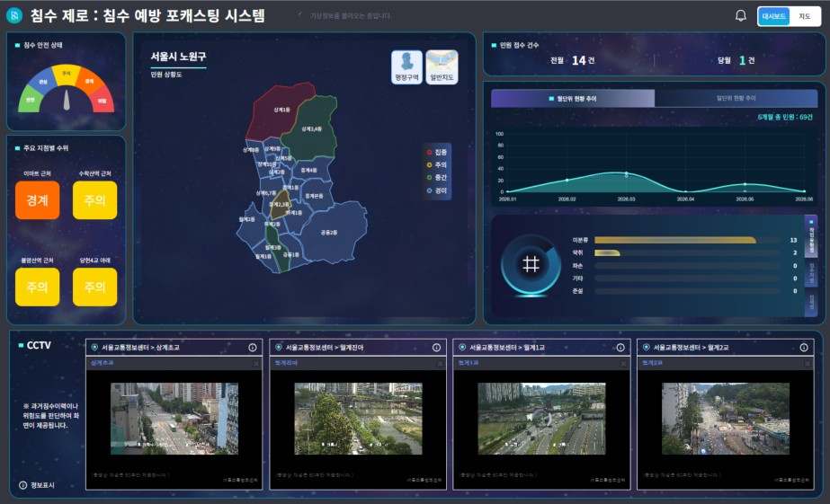The width and height of the screenshot is (830, 504).
Task: Switch to the 대시보드 view
Action: coord(773,16)
